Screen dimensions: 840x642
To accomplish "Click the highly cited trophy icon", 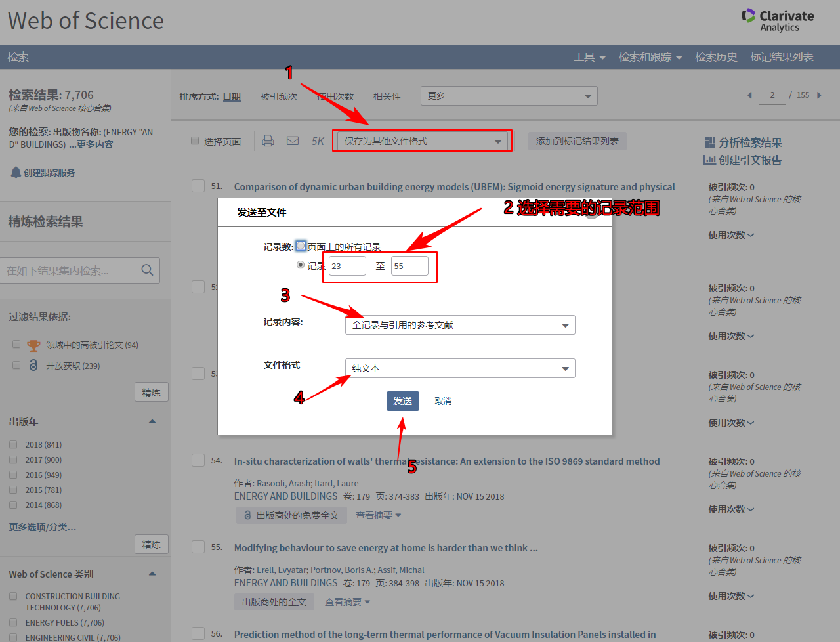I will [33, 345].
